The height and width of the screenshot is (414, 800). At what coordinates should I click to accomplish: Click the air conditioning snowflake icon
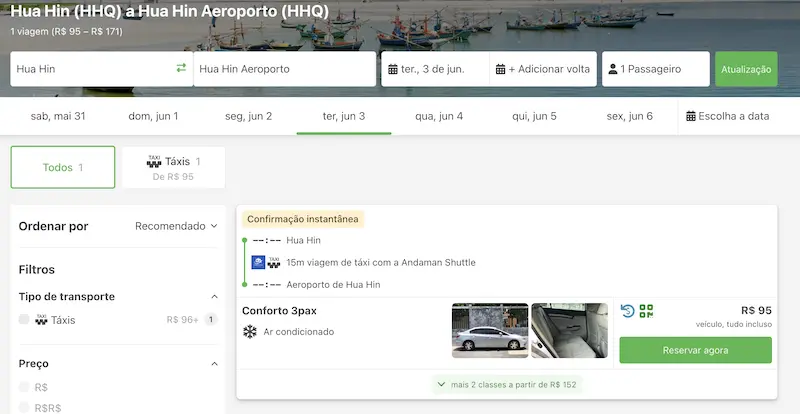click(x=250, y=331)
